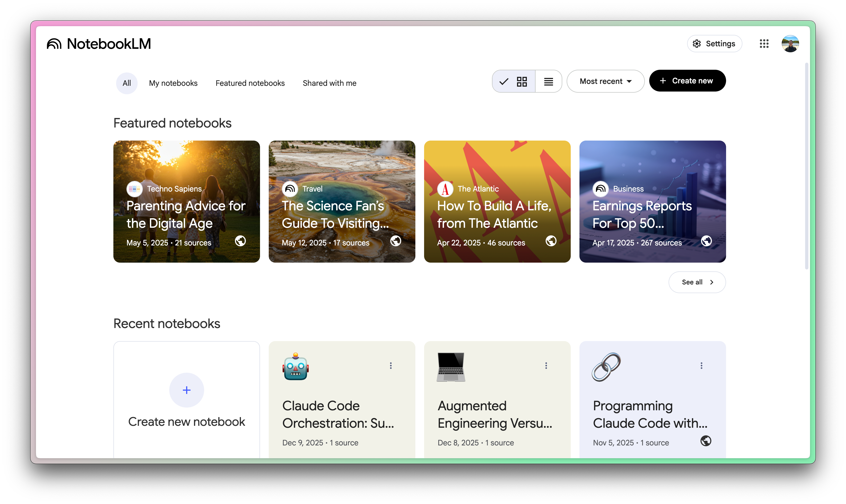Click the NotebookLM logo icon
This screenshot has width=846, height=504.
tap(54, 44)
